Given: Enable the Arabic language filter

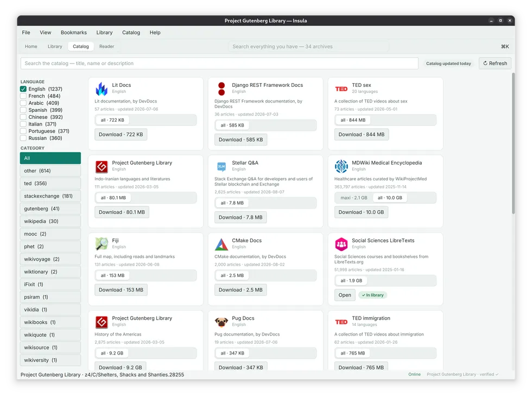Looking at the screenshot, I should tap(23, 103).
